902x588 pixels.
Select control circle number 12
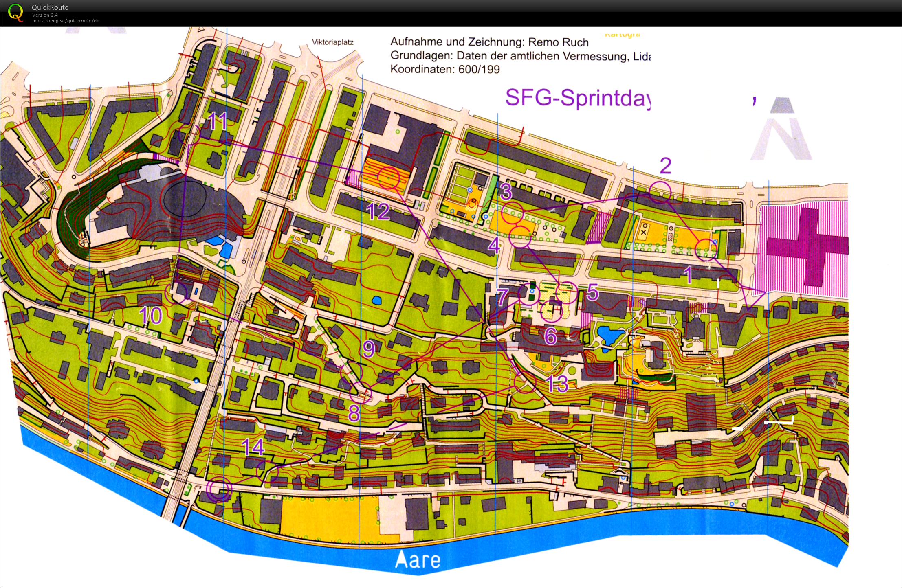coord(388,178)
